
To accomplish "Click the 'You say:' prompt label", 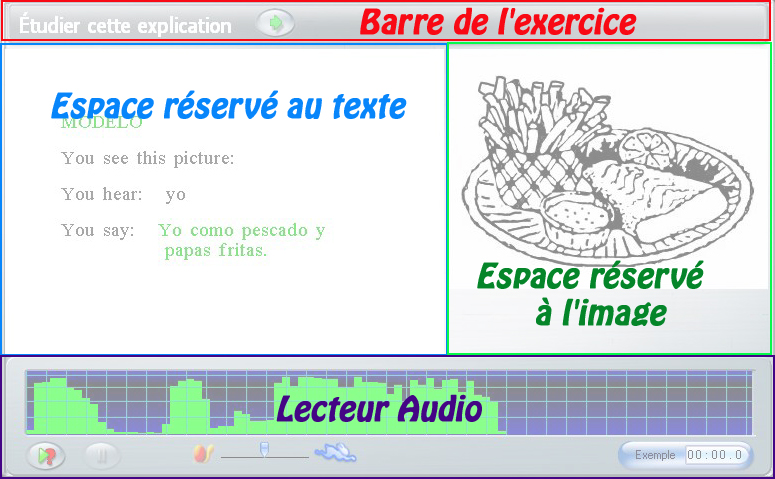I will 97,230.
